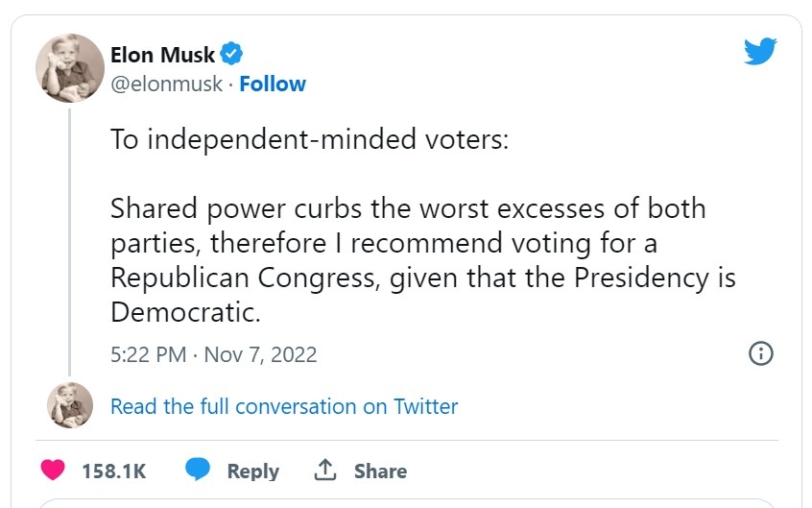Click the 'To independent-minded voters' line
Image resolution: width=812 pixels, height=508 pixels.
[x=309, y=139]
